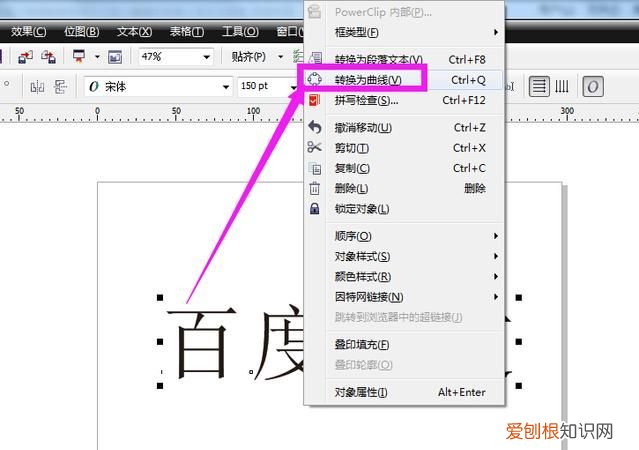Choose 转换为曲线(V) from context menu

(x=404, y=80)
